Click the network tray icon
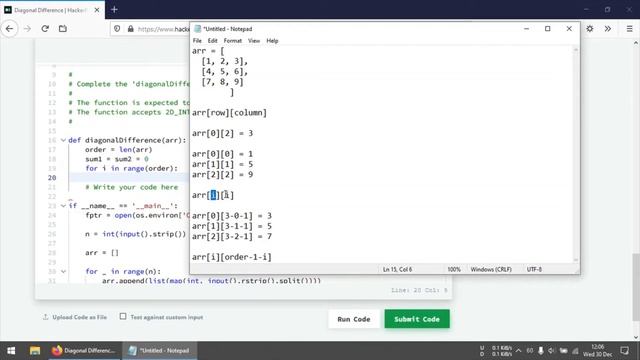 click(x=575, y=351)
